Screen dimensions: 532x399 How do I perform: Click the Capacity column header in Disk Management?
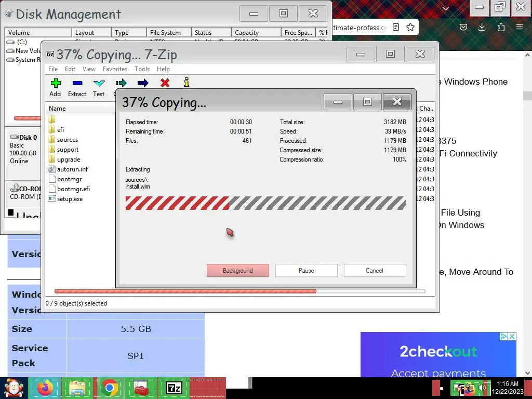click(256, 33)
